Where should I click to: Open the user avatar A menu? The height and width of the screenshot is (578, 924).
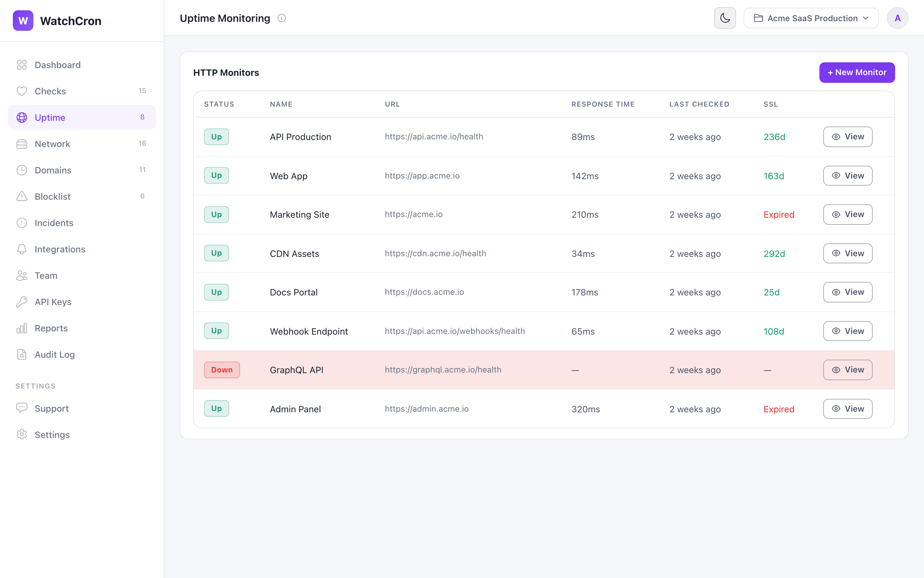click(897, 18)
